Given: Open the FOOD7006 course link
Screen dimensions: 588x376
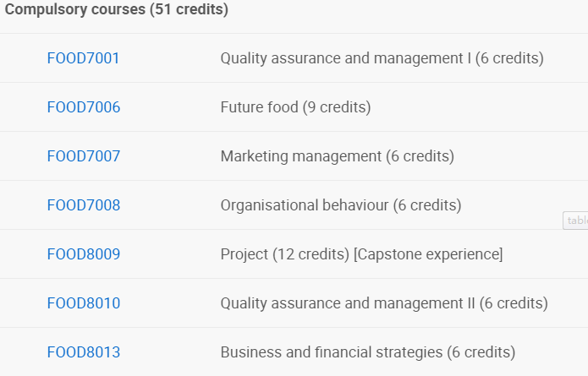Looking at the screenshot, I should pyautogui.click(x=84, y=107).
